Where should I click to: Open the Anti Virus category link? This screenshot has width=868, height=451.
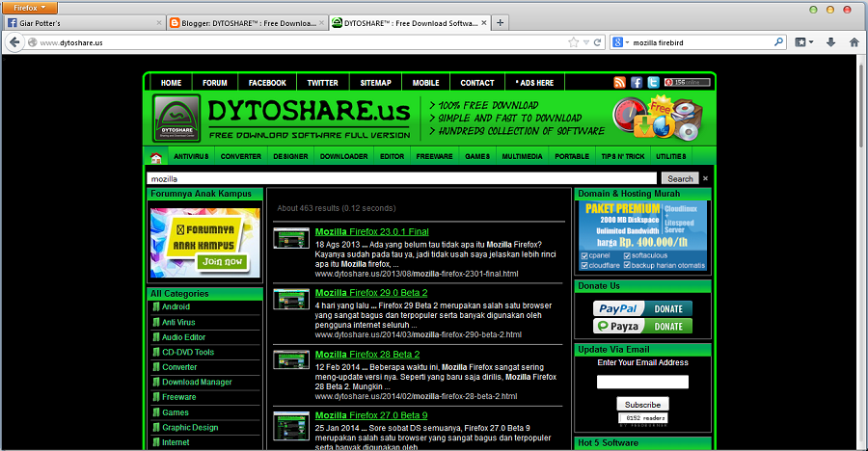178,322
